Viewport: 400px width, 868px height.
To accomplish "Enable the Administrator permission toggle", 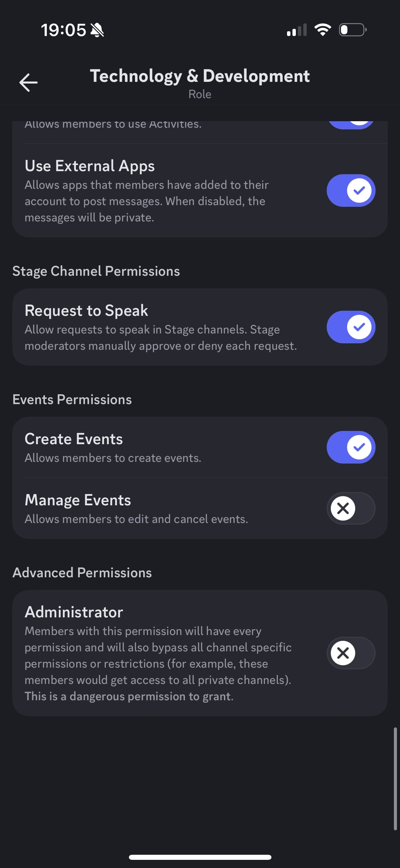I will [x=351, y=653].
